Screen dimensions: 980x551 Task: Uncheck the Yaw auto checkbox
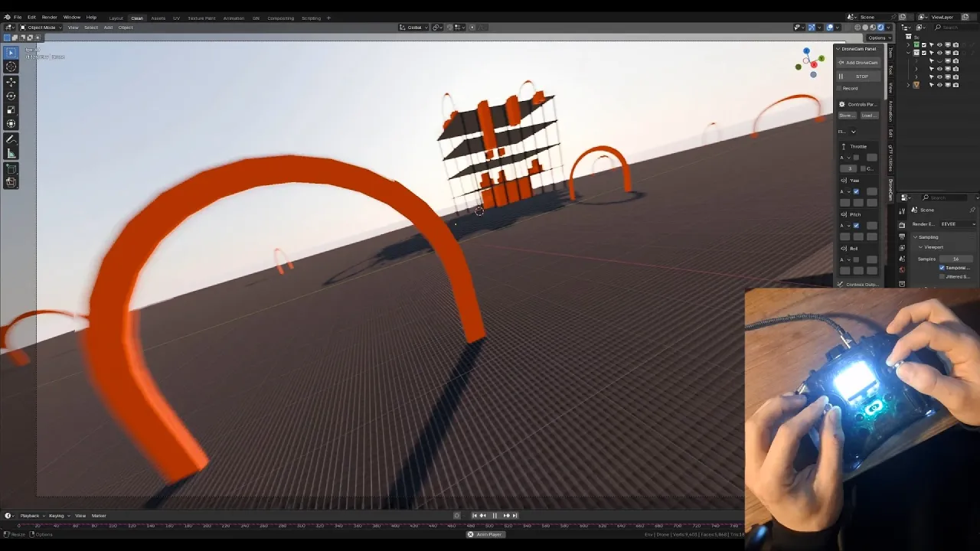856,191
